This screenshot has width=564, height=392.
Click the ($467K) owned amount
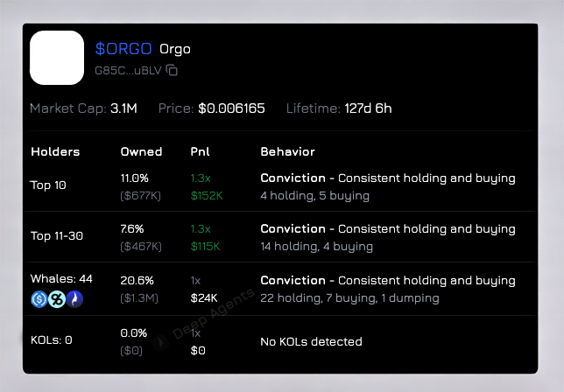(141, 247)
